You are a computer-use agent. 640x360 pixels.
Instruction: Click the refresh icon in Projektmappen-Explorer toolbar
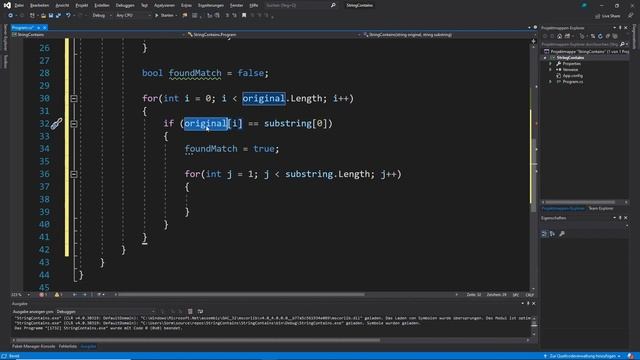tap(600, 36)
